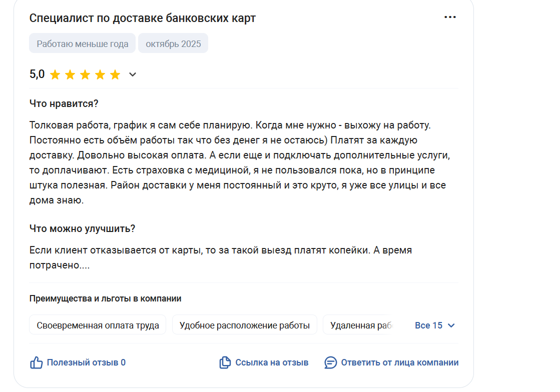Image resolution: width=560 pixels, height=392 pixels.
Task: Click the first rating star
Action: point(55,75)
